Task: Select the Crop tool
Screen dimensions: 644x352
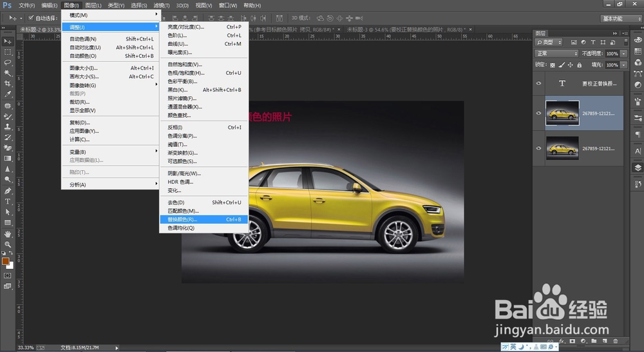Action: pos(7,83)
